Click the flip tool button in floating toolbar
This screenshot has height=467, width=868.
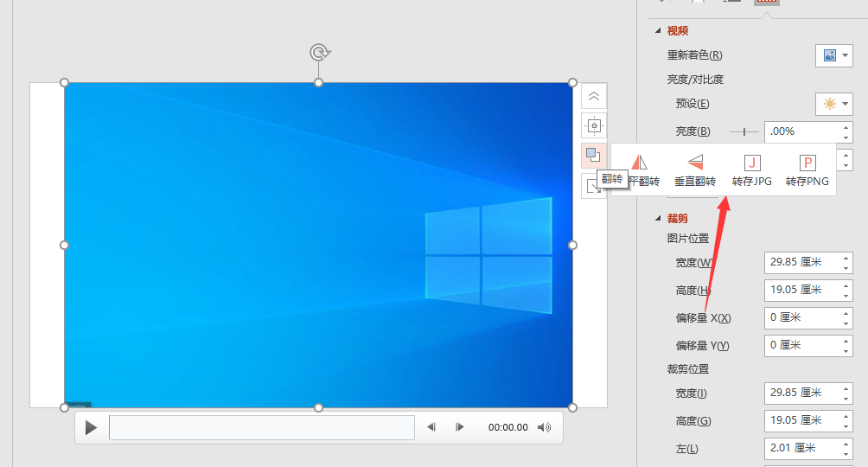click(594, 155)
